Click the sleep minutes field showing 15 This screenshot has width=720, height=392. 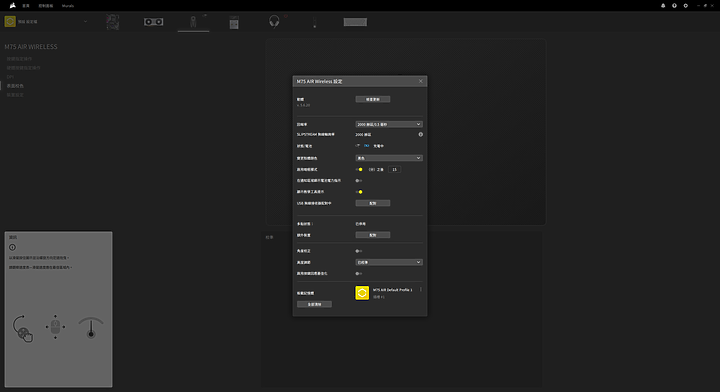(394, 169)
